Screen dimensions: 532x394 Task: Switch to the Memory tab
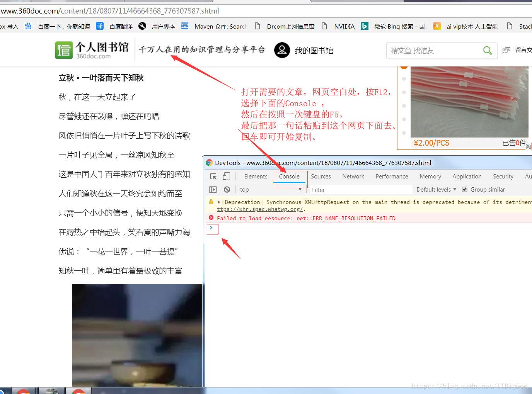[x=430, y=177]
